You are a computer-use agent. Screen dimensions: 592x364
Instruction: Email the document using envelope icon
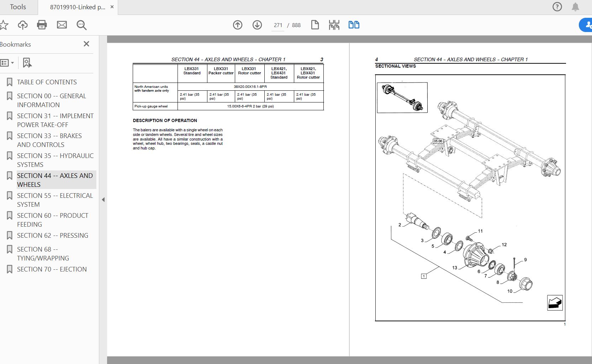[x=62, y=25]
